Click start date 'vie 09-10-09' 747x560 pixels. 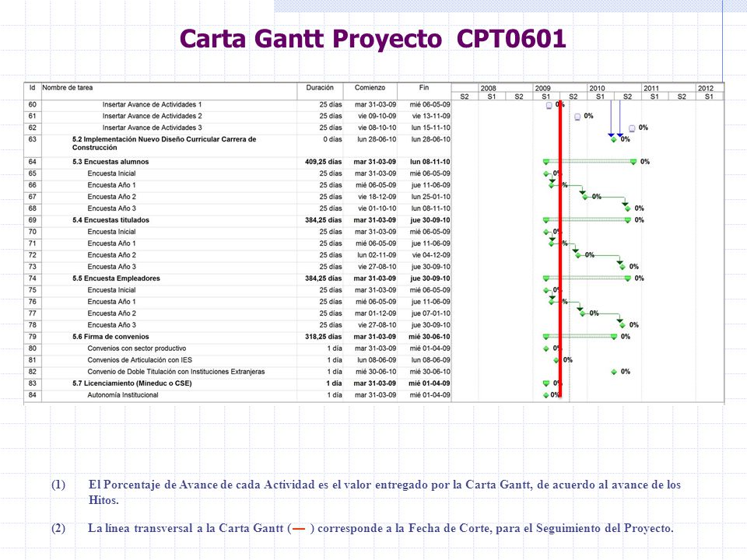coord(377,116)
